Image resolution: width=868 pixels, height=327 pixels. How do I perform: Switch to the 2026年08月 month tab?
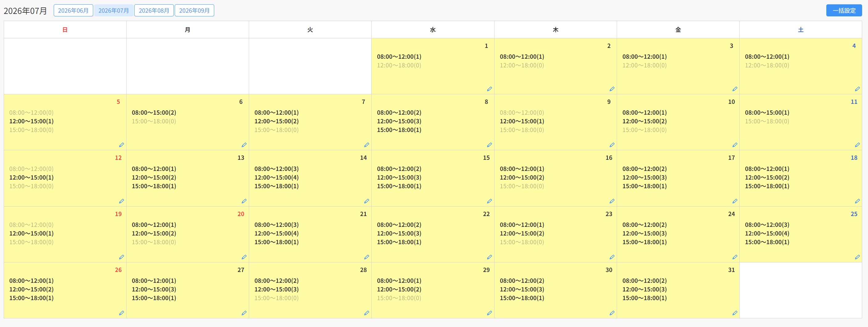154,11
